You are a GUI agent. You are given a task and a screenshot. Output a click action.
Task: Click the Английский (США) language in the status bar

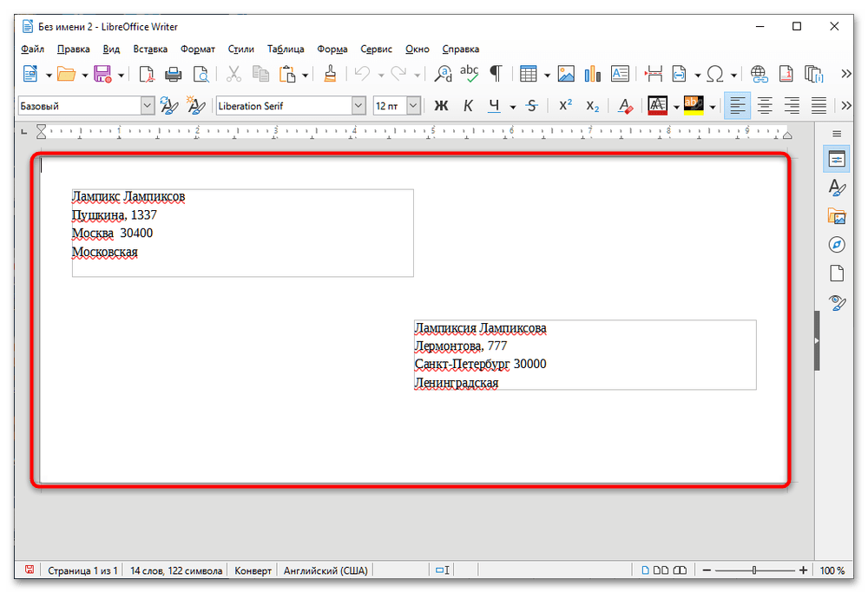pyautogui.click(x=325, y=570)
